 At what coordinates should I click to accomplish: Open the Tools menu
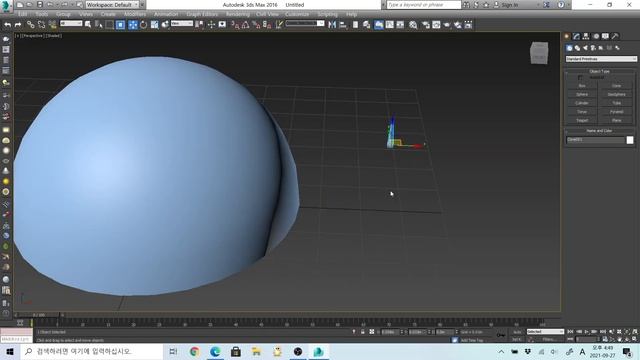42,14
